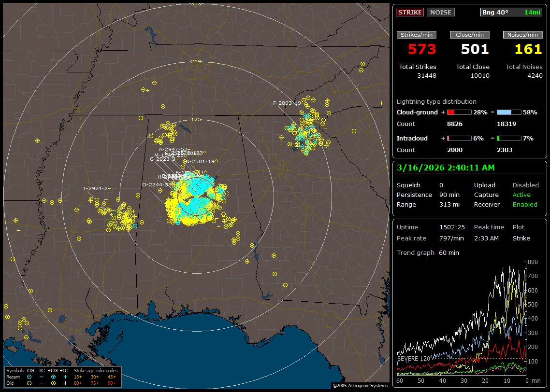
Task: Click the 3/16/2026 date and time display
Action: tap(445, 168)
